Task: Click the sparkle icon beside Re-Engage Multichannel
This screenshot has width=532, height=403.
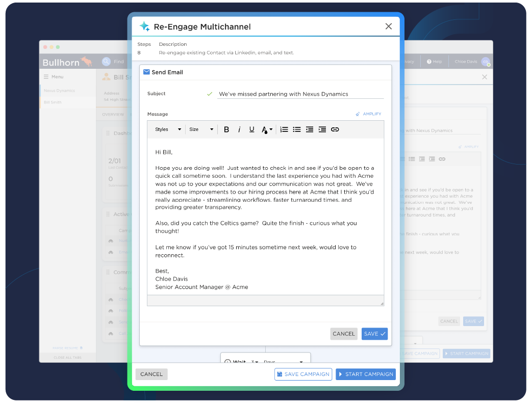Action: pos(144,26)
